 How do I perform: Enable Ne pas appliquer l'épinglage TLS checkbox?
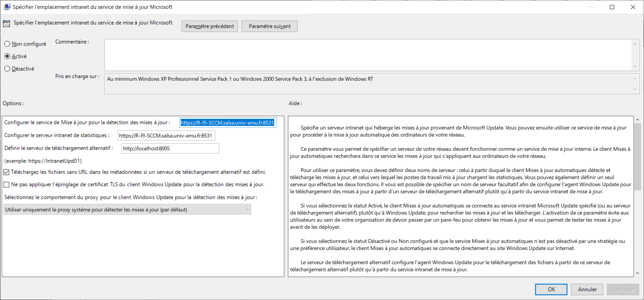tap(6, 185)
